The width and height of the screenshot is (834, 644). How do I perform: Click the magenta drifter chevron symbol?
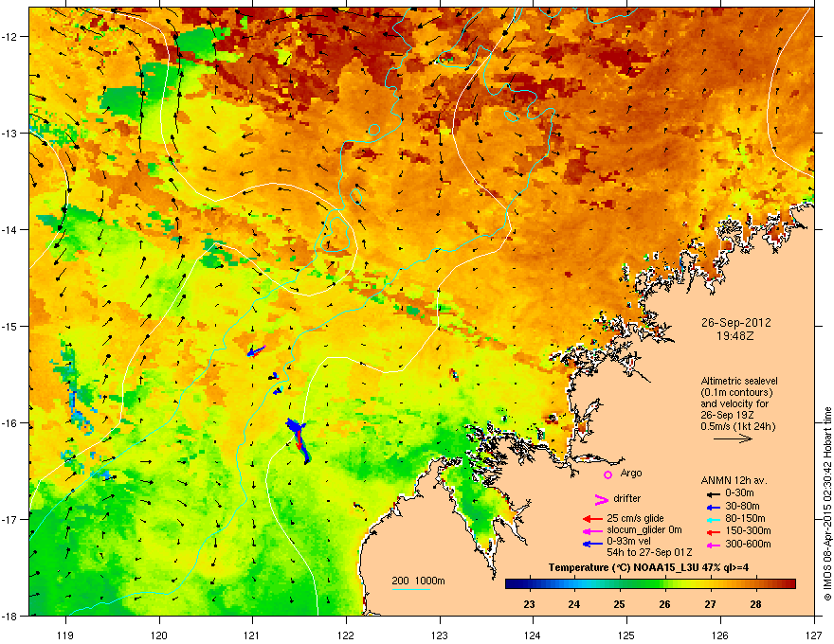point(602,499)
